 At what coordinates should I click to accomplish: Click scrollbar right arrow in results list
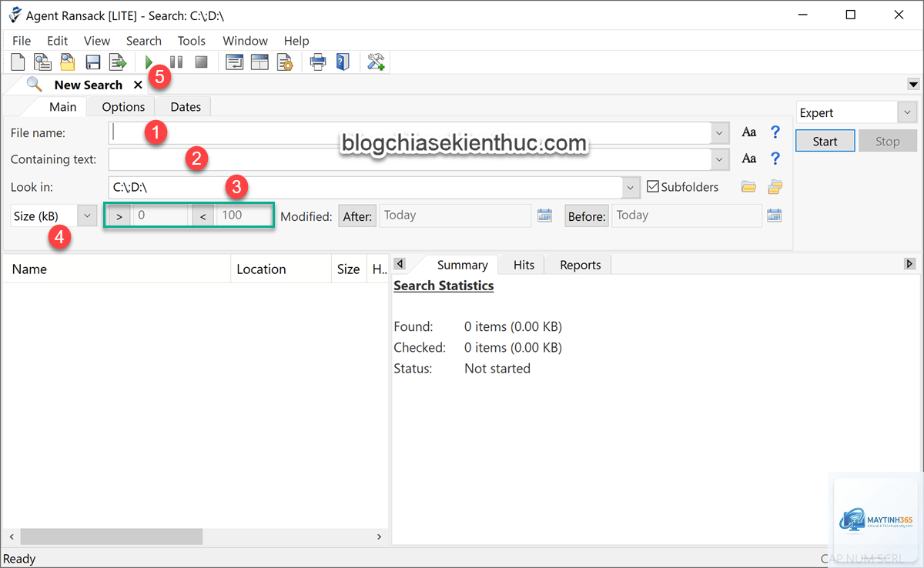[379, 536]
